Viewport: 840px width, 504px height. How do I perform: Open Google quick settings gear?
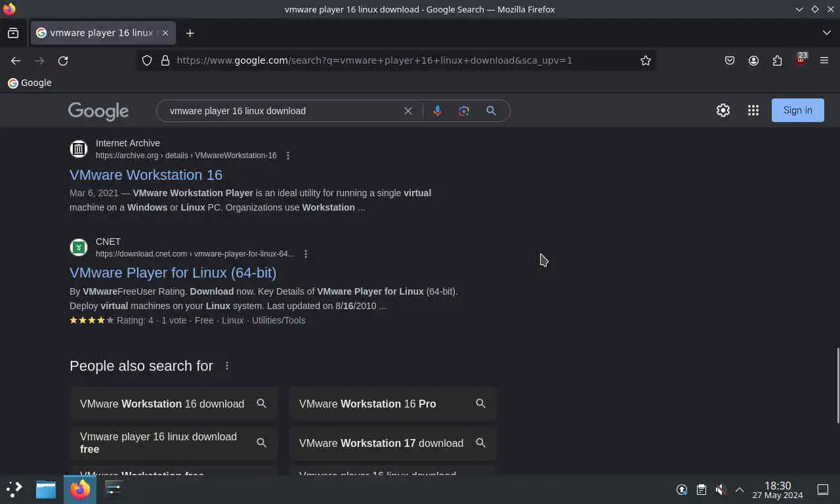(723, 110)
